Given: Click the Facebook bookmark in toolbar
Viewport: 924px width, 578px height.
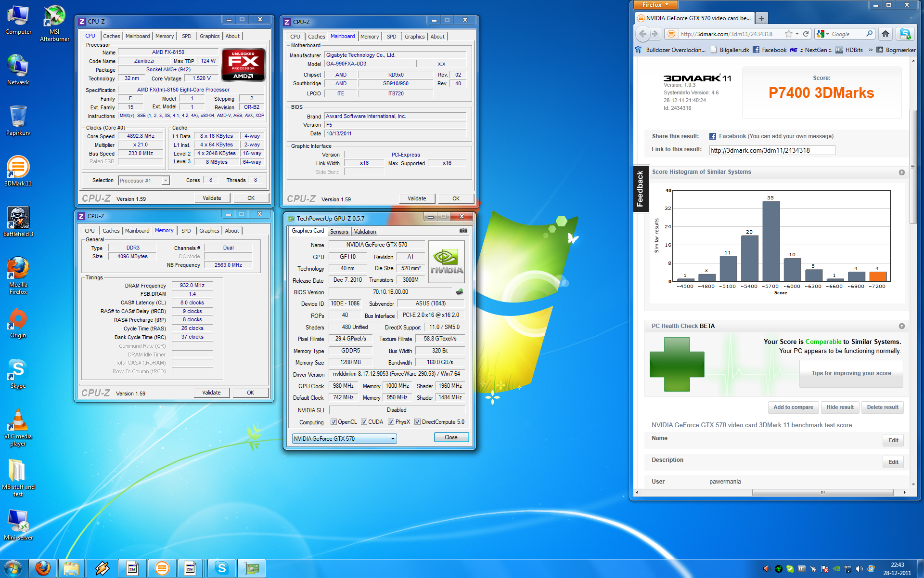Looking at the screenshot, I should point(770,50).
